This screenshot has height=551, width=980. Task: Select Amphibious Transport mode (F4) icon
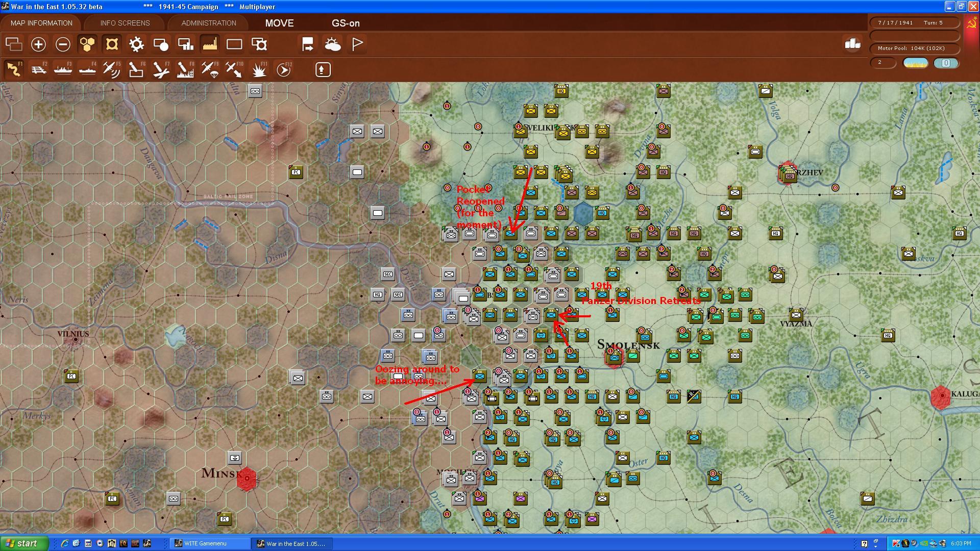pyautogui.click(x=87, y=69)
